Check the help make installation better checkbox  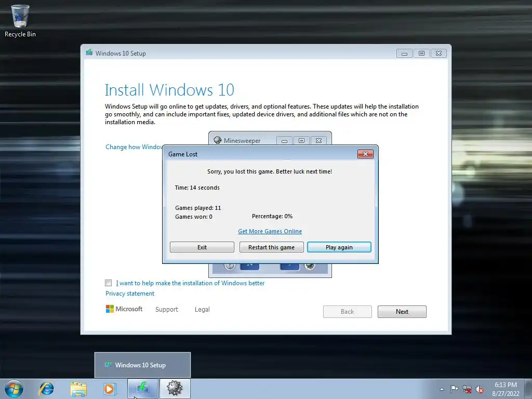click(108, 283)
